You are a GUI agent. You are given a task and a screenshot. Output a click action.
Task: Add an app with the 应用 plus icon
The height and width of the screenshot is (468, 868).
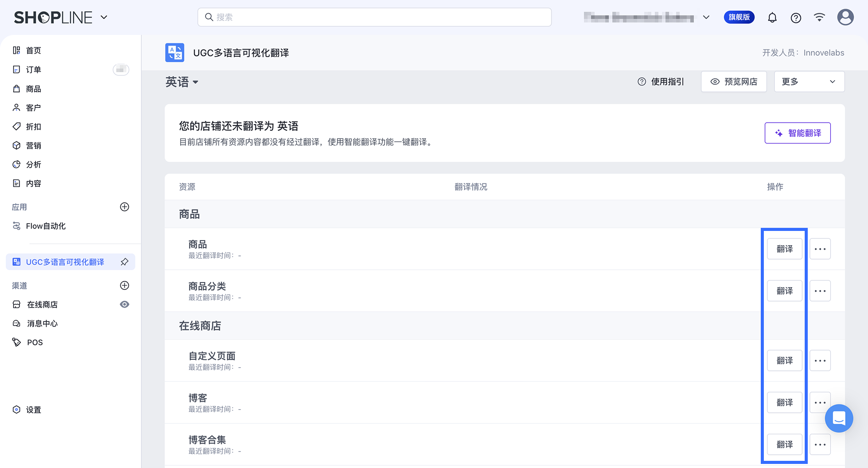[x=124, y=207]
